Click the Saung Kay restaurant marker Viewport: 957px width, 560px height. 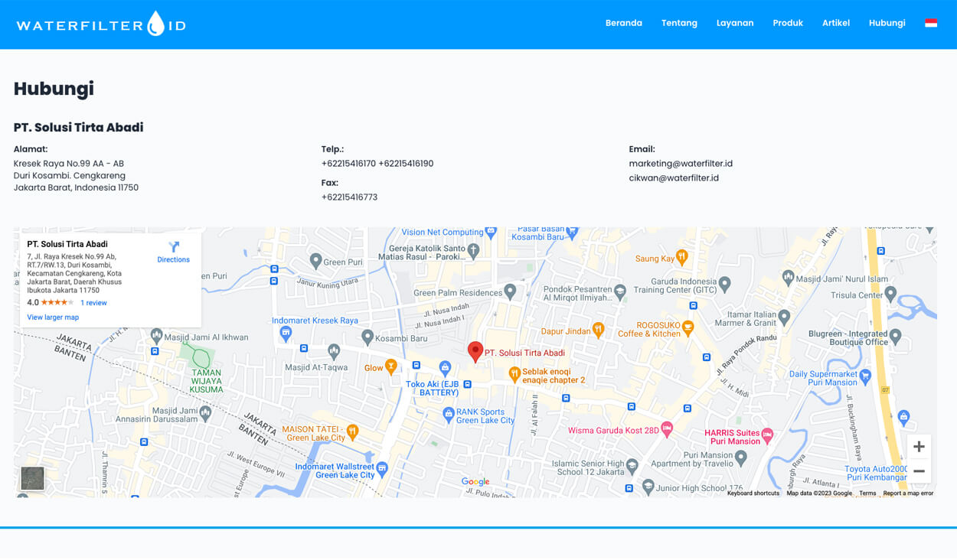point(681,257)
